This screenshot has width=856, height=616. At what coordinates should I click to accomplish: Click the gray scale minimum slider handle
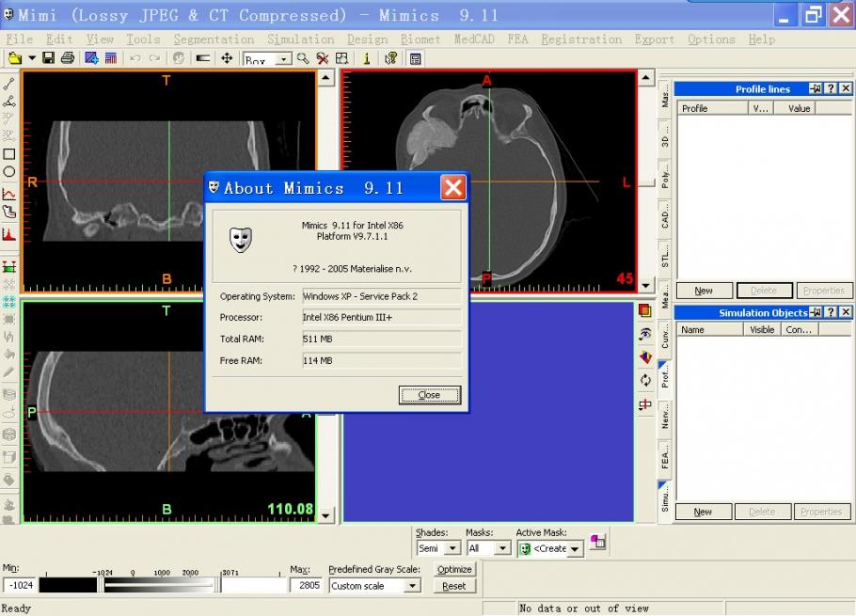point(101,585)
